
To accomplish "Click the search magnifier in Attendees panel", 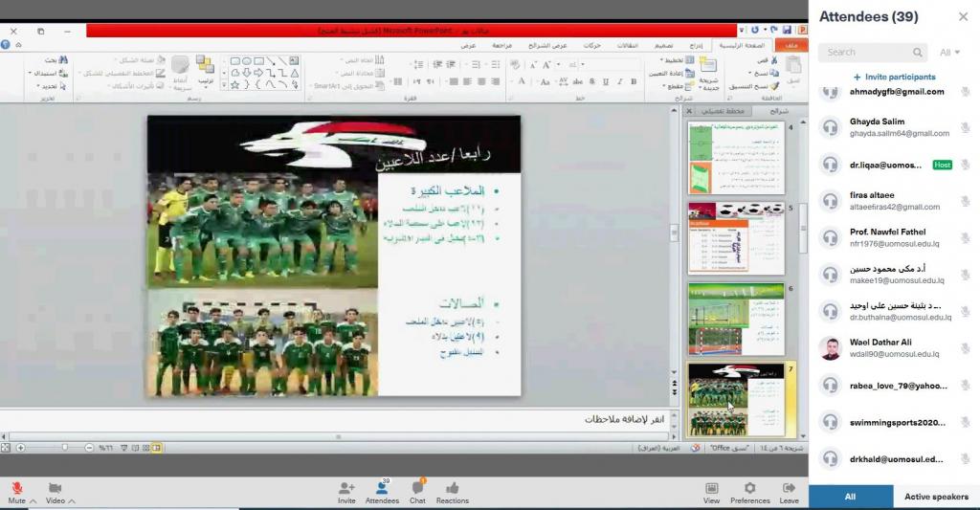I will point(918,53).
